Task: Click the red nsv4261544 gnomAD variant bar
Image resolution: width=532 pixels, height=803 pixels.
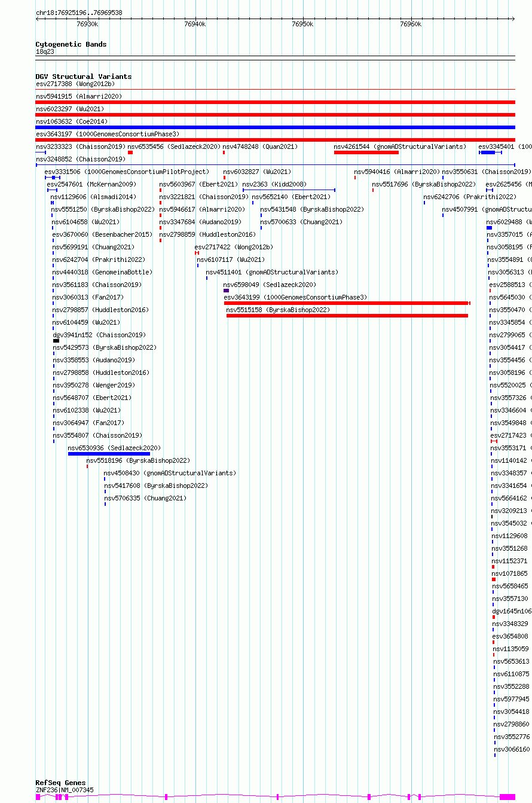Action: tap(366, 152)
